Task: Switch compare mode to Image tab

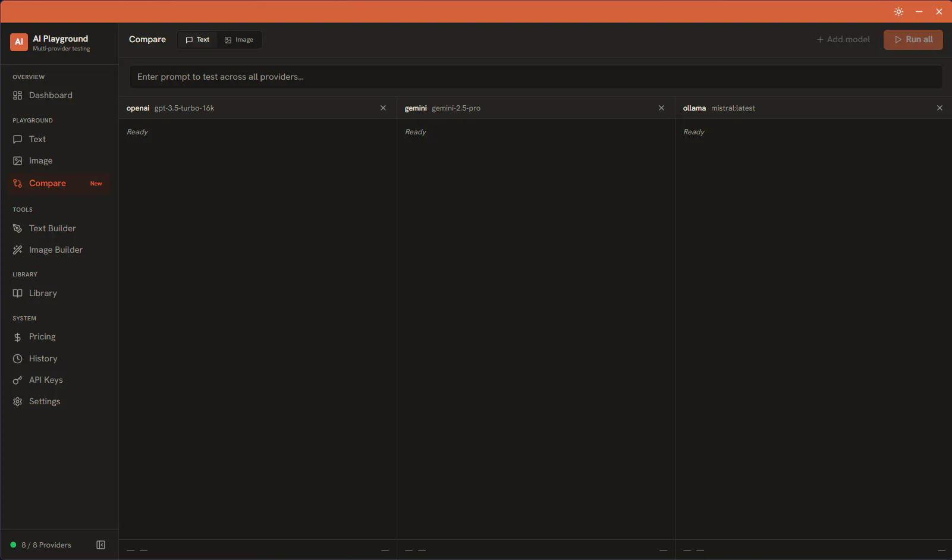Action: pos(239,40)
